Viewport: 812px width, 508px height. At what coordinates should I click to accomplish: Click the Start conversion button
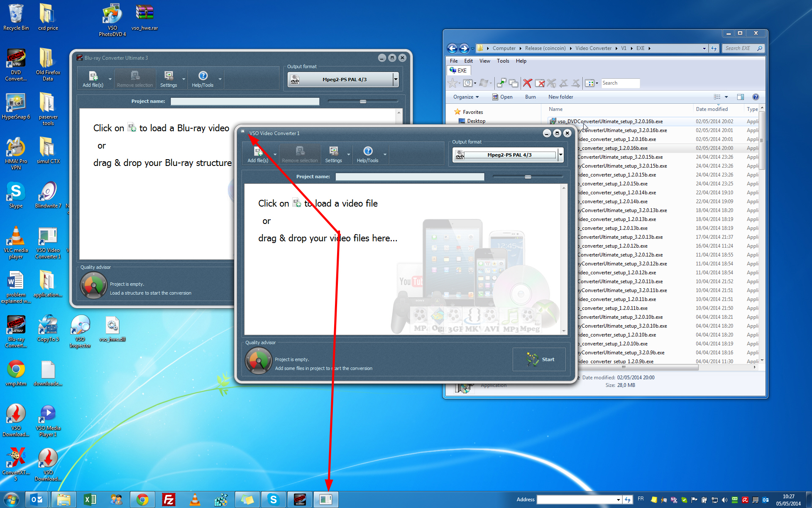539,359
